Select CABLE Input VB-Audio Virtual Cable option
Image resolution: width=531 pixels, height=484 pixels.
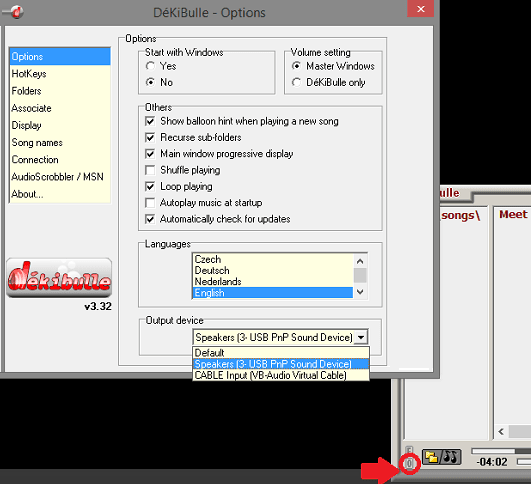[x=281, y=375]
